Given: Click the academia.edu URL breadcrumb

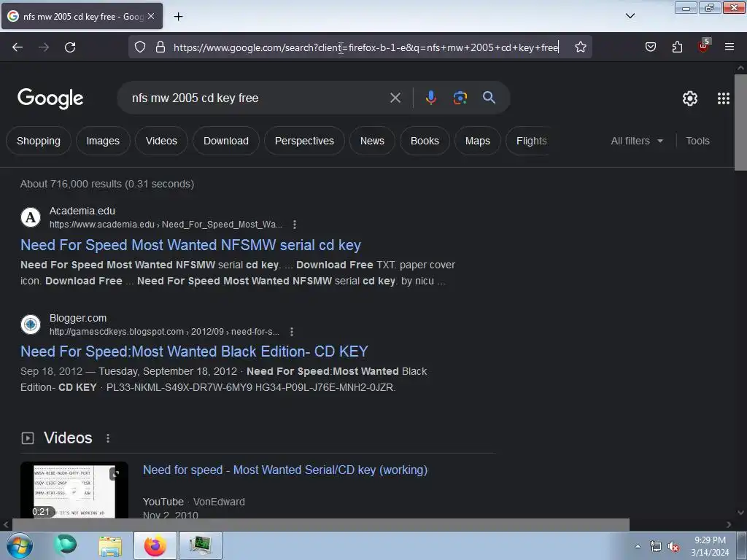Looking at the screenshot, I should click(166, 225).
